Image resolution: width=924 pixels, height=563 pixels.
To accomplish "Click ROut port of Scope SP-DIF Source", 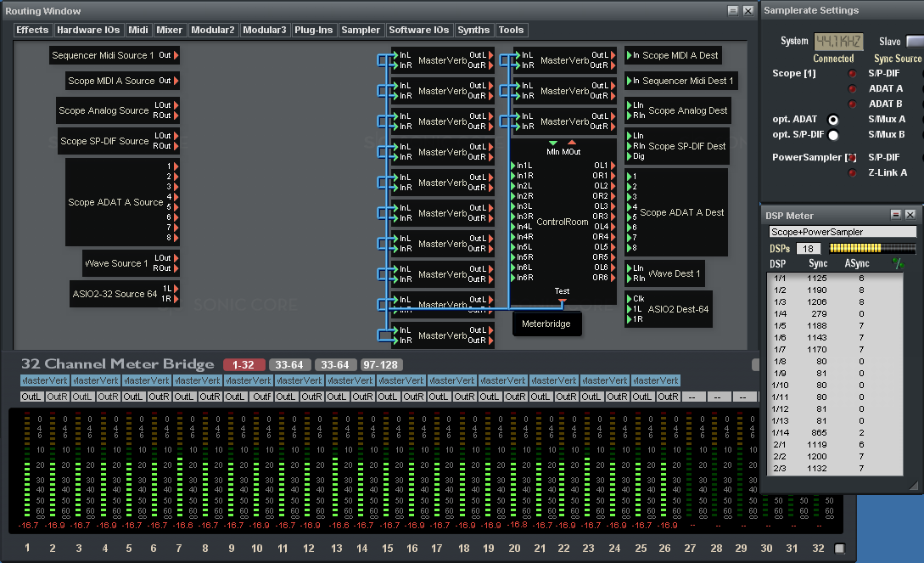I will [x=176, y=145].
